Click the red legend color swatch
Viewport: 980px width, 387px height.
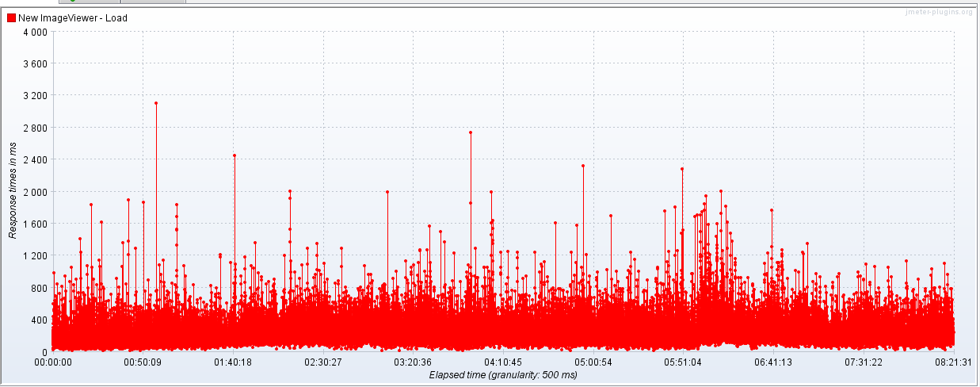tap(11, 18)
